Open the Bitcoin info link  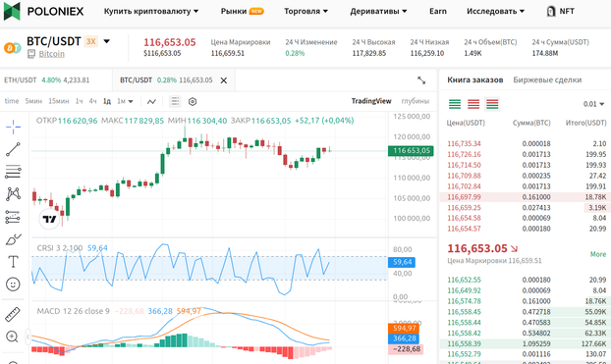[51, 54]
